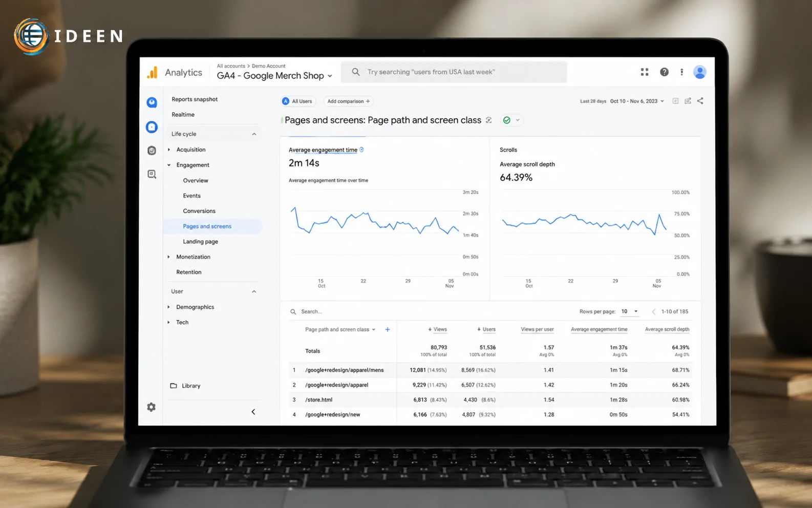Expand the Tech menu
812x508 pixels.
coord(168,322)
